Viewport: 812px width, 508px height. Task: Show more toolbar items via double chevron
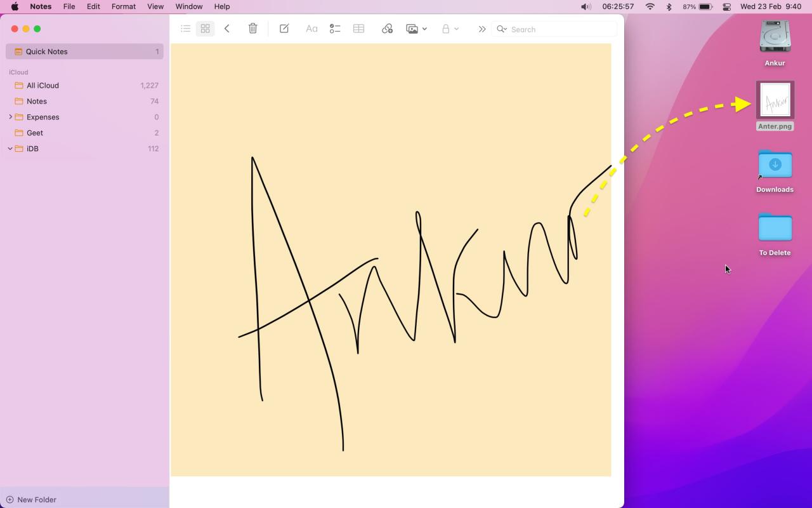(482, 29)
